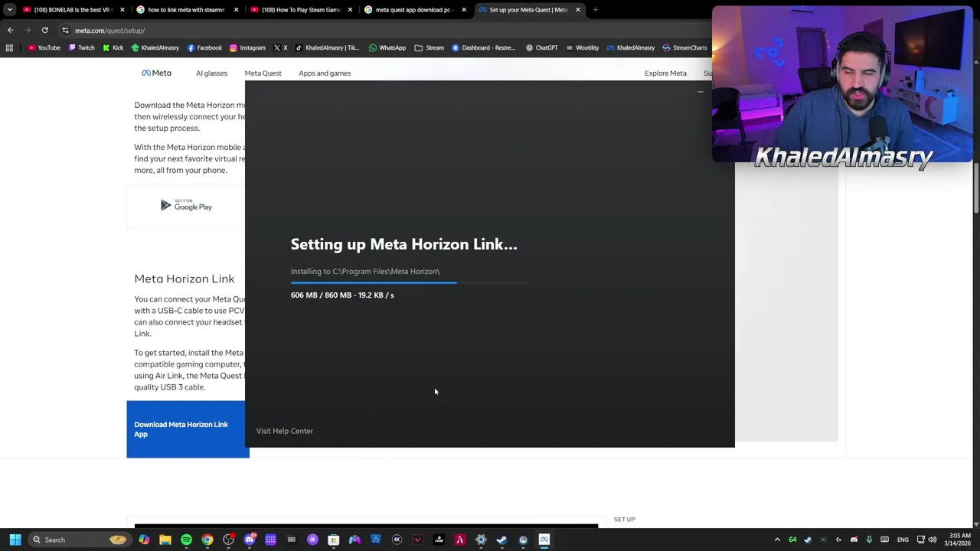
Task: Open the tab search dropdown arrow
Action: [x=9, y=9]
